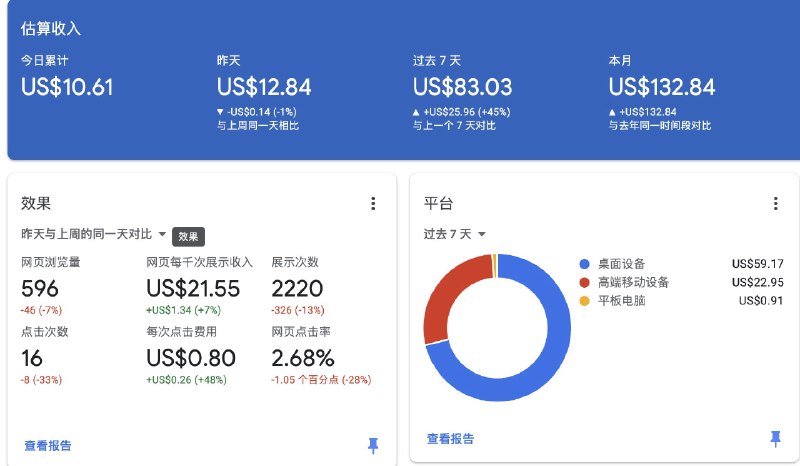This screenshot has height=466, width=800.
Task: Click the 平板电脑 legend label
Action: pyautogui.click(x=621, y=301)
